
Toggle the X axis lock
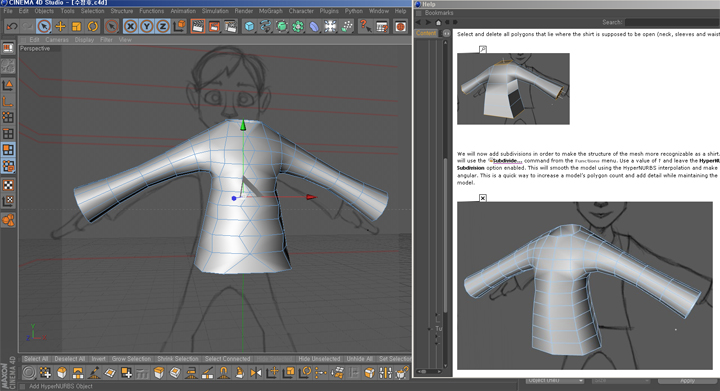(130, 26)
